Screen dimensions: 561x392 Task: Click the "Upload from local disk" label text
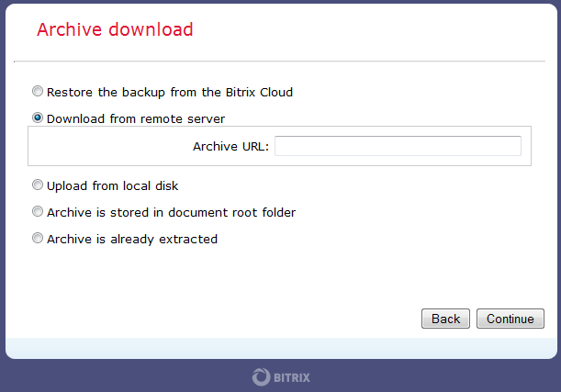tap(112, 186)
